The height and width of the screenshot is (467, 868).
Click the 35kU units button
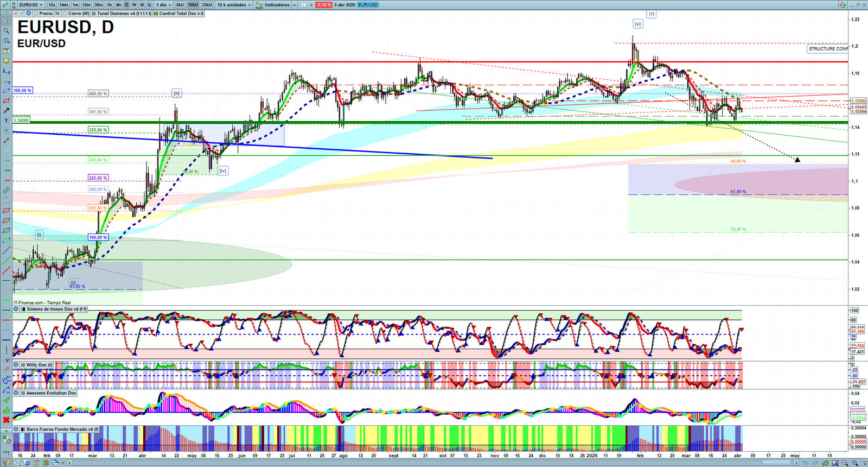pos(207,5)
